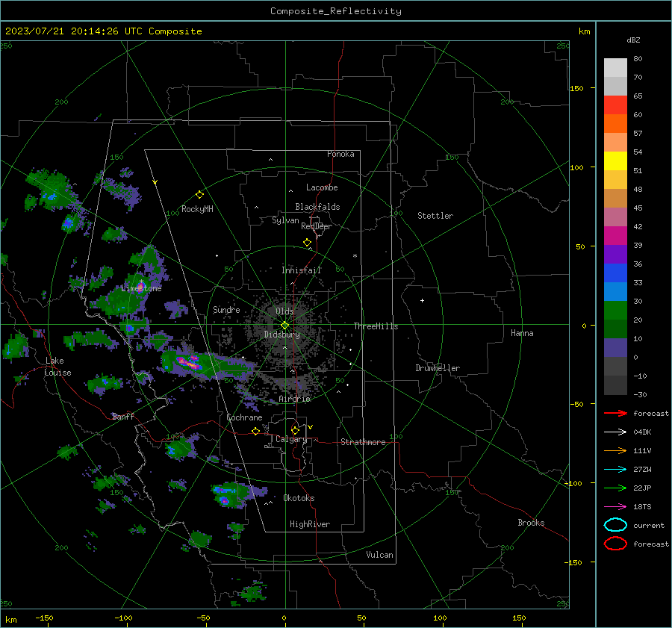This screenshot has height=628, width=672.
Task: Click the dBZ scale heading
Action: coord(633,40)
